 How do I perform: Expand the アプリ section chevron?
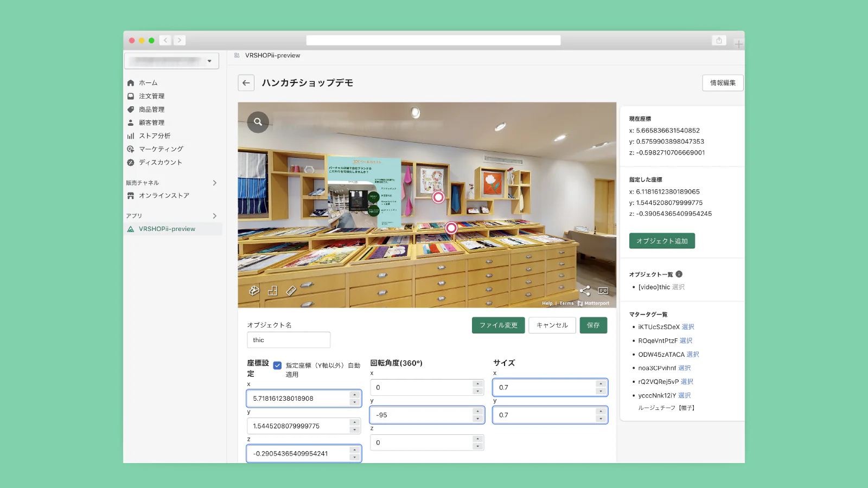point(215,216)
